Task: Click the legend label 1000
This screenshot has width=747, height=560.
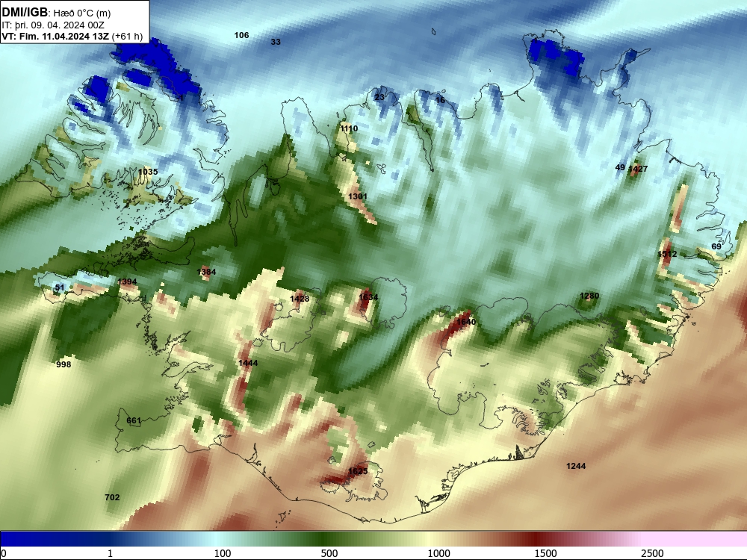Action: [438, 553]
